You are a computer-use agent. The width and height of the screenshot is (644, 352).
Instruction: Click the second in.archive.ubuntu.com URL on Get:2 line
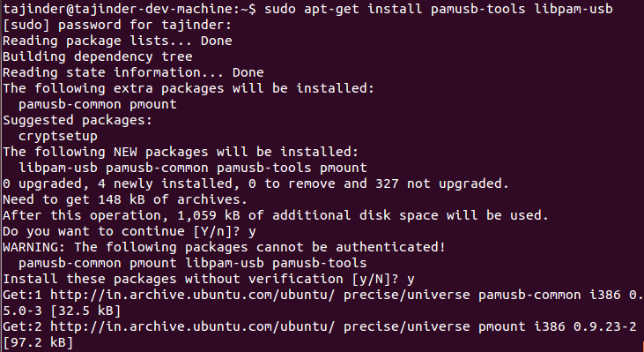point(193,326)
